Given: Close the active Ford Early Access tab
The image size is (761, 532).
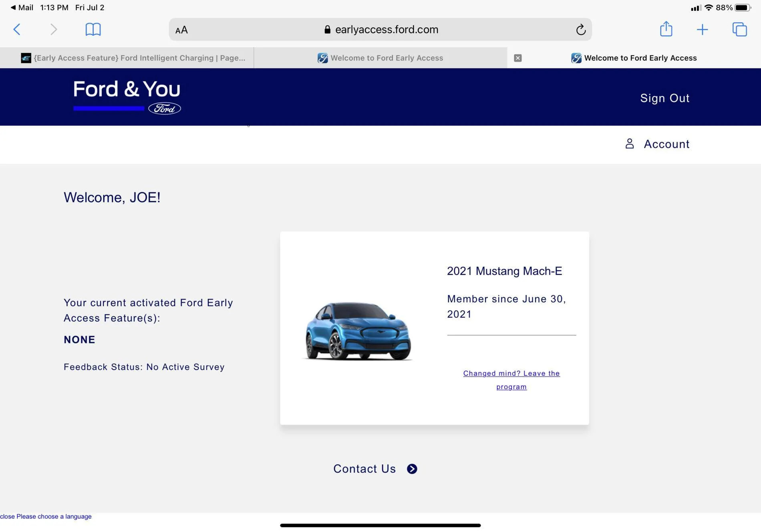Looking at the screenshot, I should [x=517, y=58].
